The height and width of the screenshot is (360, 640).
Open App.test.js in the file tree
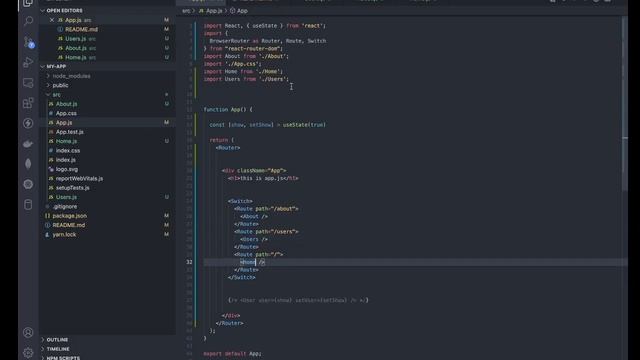pos(107,132)
